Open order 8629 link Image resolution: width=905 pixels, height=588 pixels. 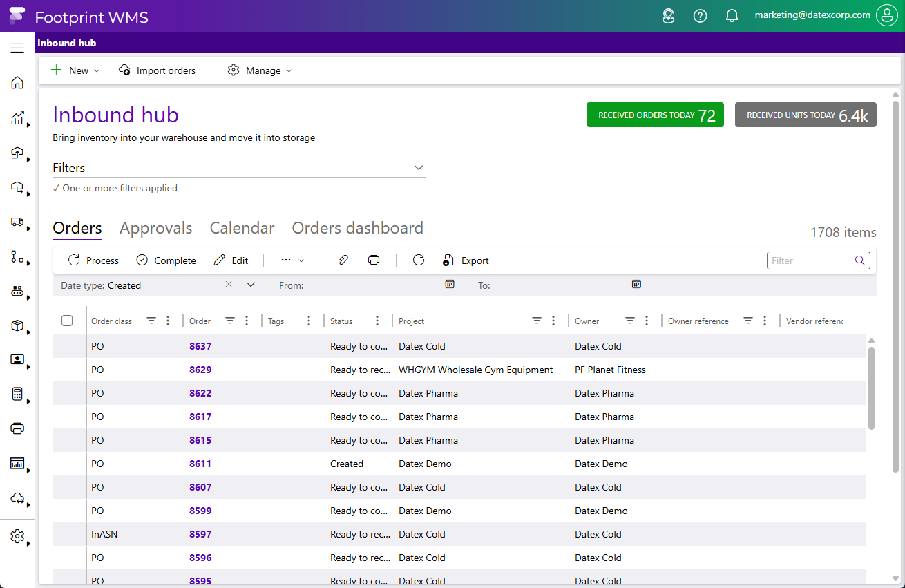(x=200, y=370)
